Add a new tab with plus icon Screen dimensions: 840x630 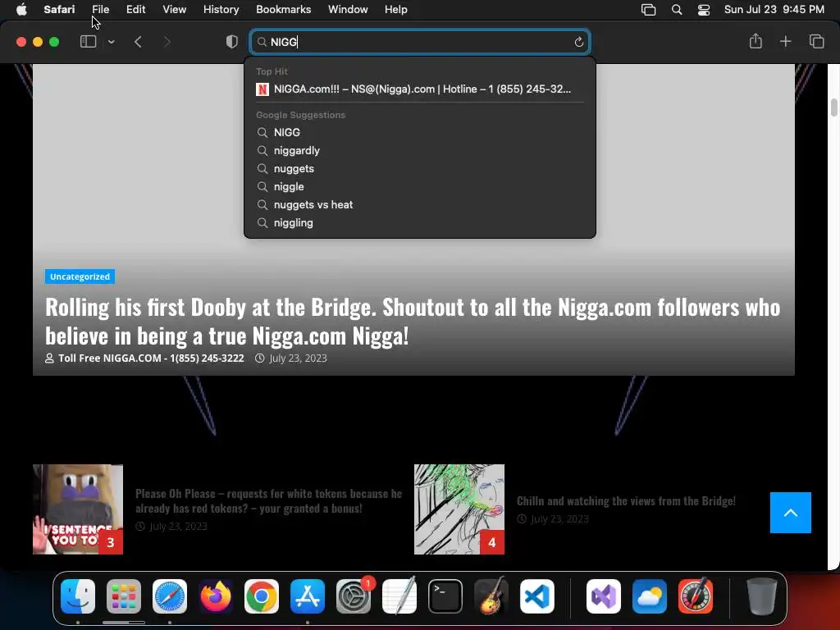tap(785, 41)
